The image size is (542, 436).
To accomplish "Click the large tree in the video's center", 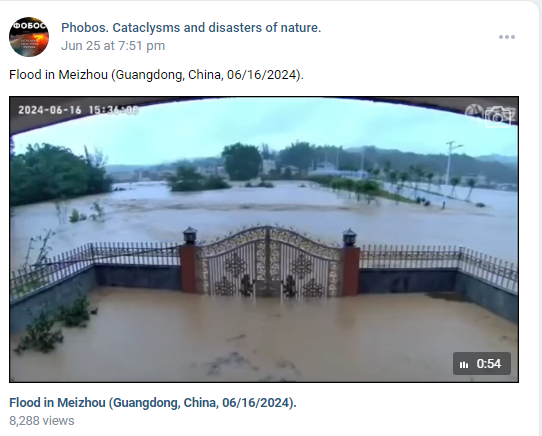I will [x=242, y=161].
